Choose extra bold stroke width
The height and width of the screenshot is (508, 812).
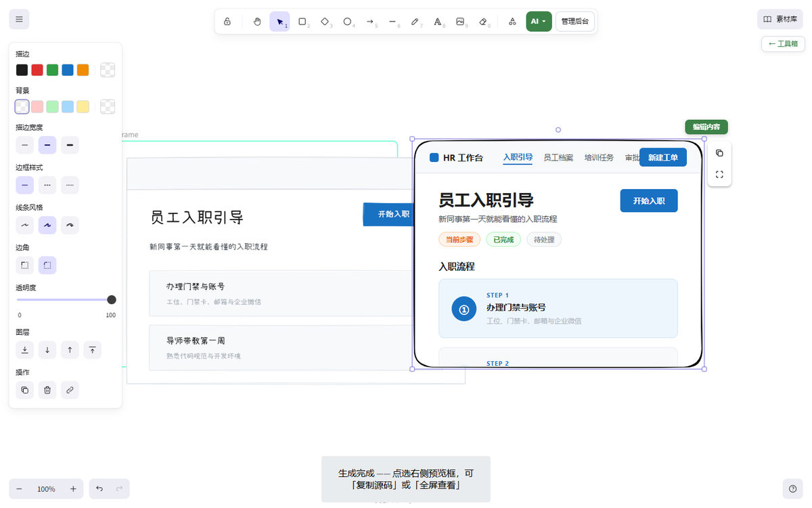pos(70,145)
